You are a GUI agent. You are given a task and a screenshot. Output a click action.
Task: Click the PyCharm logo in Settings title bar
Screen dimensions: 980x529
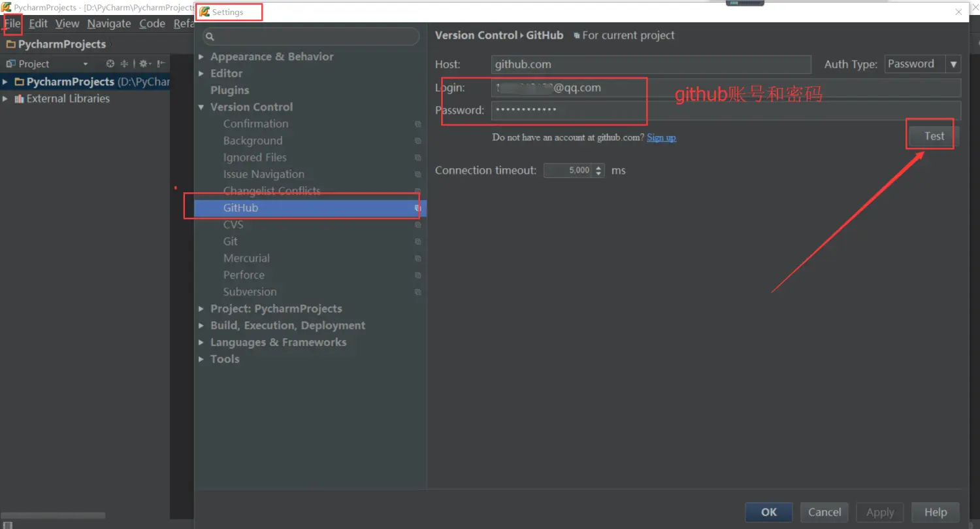pyautogui.click(x=204, y=12)
